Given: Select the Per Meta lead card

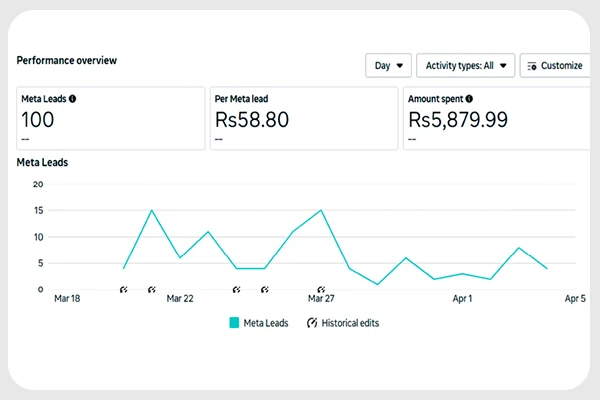Looking at the screenshot, I should click(x=304, y=118).
